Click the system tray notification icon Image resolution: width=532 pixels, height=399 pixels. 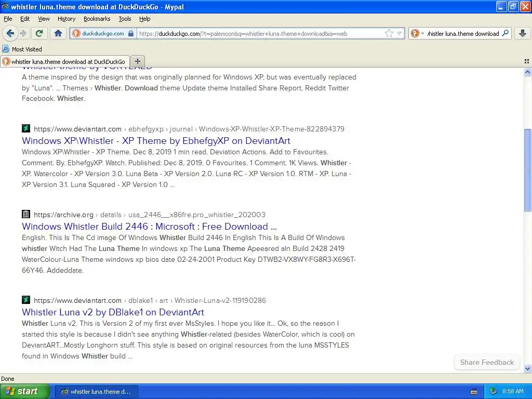[494, 392]
